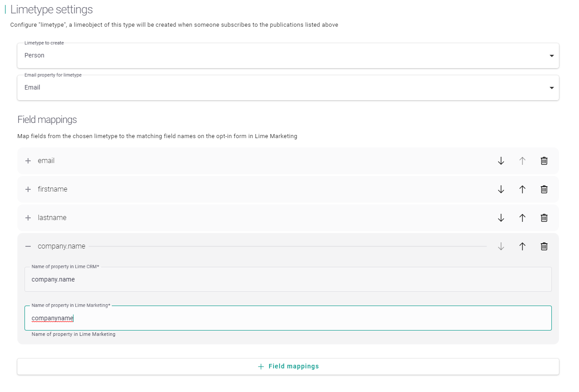This screenshot has width=579, height=392.
Task: Move the email mapping down
Action: pos(501,161)
